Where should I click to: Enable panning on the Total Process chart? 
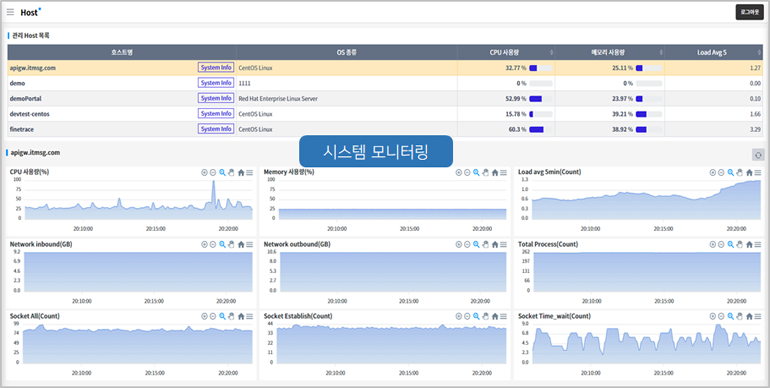(x=739, y=244)
